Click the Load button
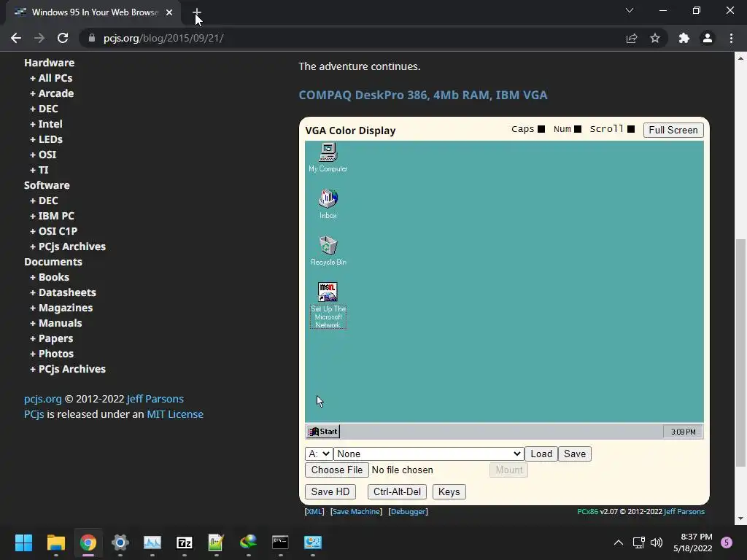The width and height of the screenshot is (747, 560). point(541,454)
